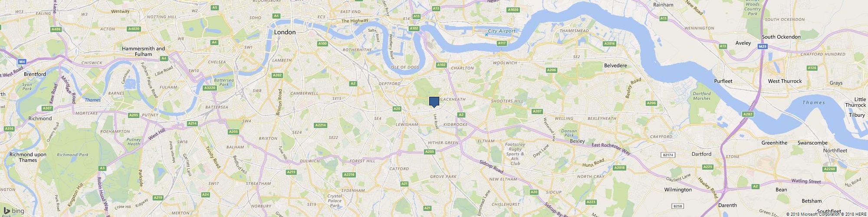Click the A206 road shield near Woolwich
The height and width of the screenshot is (217, 868).
551,70
